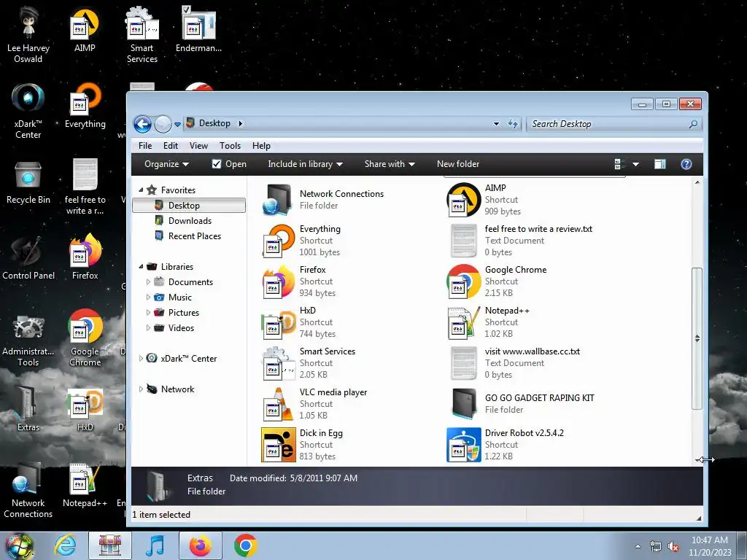Open the address bar history dropdown
This screenshot has width=747, height=560.
click(x=496, y=124)
